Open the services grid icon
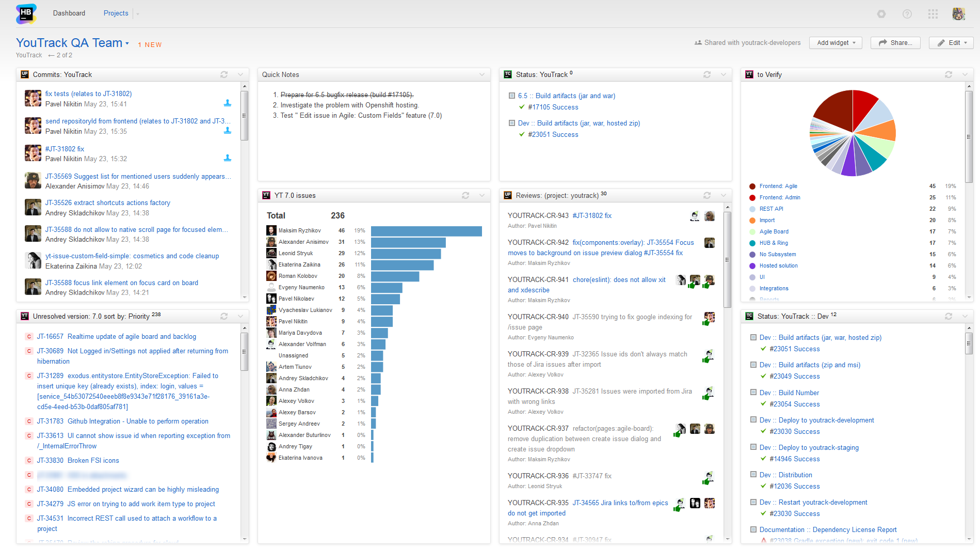Screen dimensions: 980x547 (x=933, y=14)
